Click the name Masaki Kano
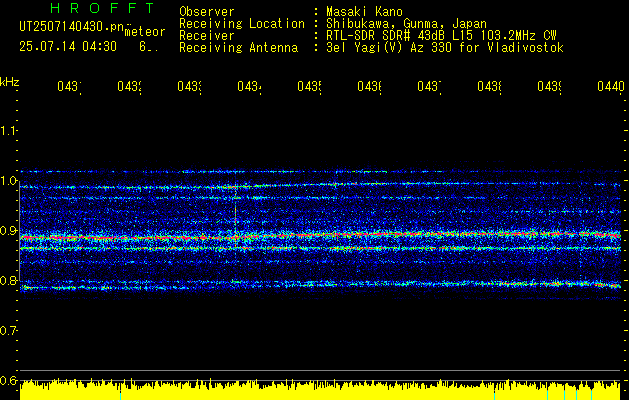 (x=364, y=11)
